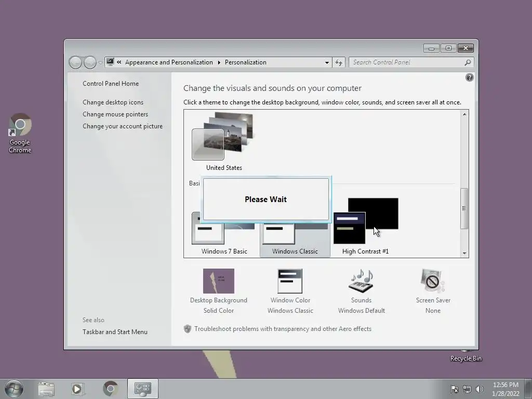
Task: Open Taskbar and Start Menu link
Action: [x=115, y=332]
